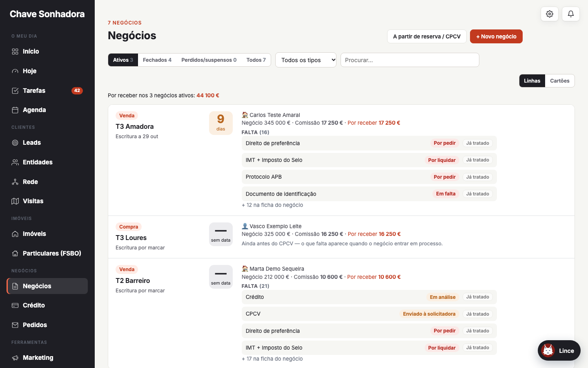This screenshot has height=368, width=588.
Task: Click the Tarefas checkbox icon
Action: [x=15, y=91]
